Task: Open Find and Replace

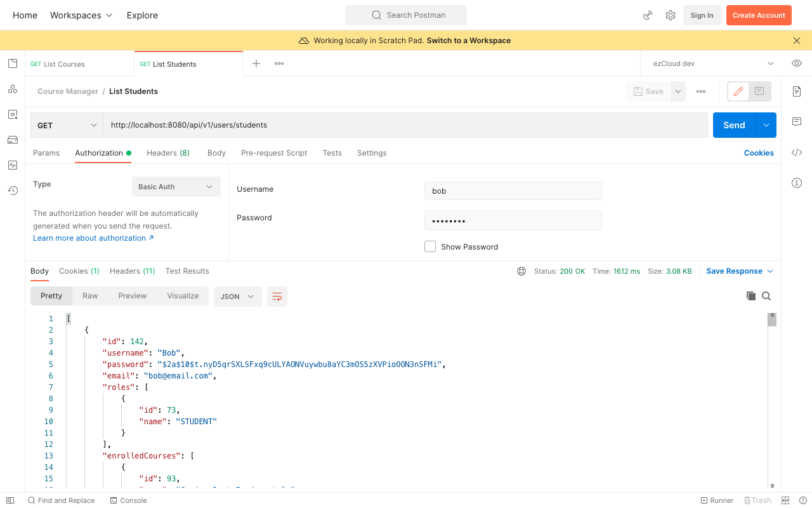Action: click(61, 500)
